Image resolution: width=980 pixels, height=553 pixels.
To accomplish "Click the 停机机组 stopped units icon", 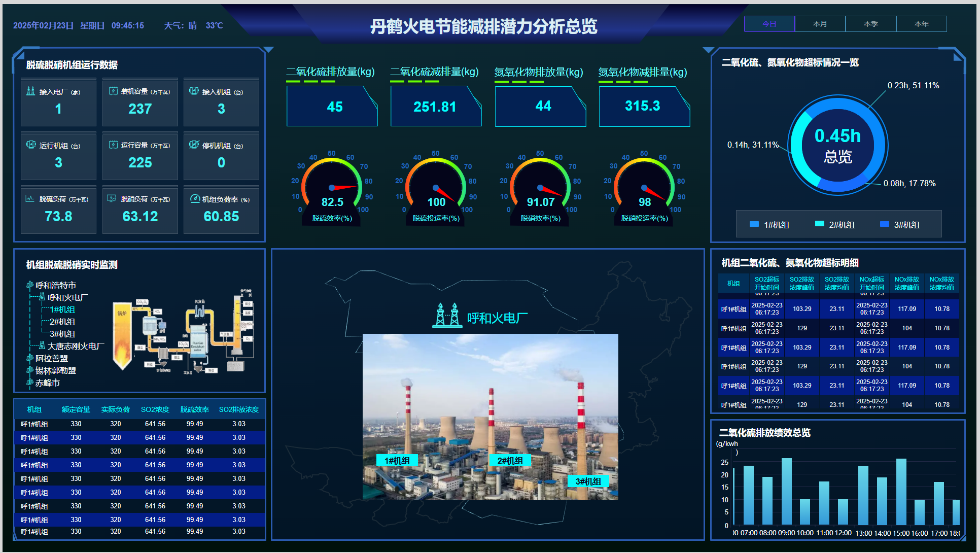I will [x=194, y=145].
